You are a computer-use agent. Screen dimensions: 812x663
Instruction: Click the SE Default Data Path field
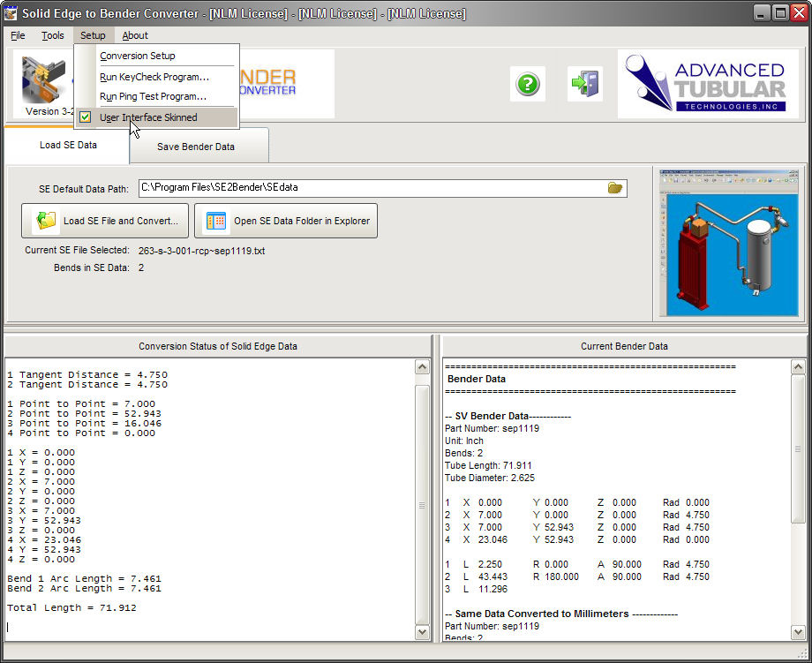point(371,188)
